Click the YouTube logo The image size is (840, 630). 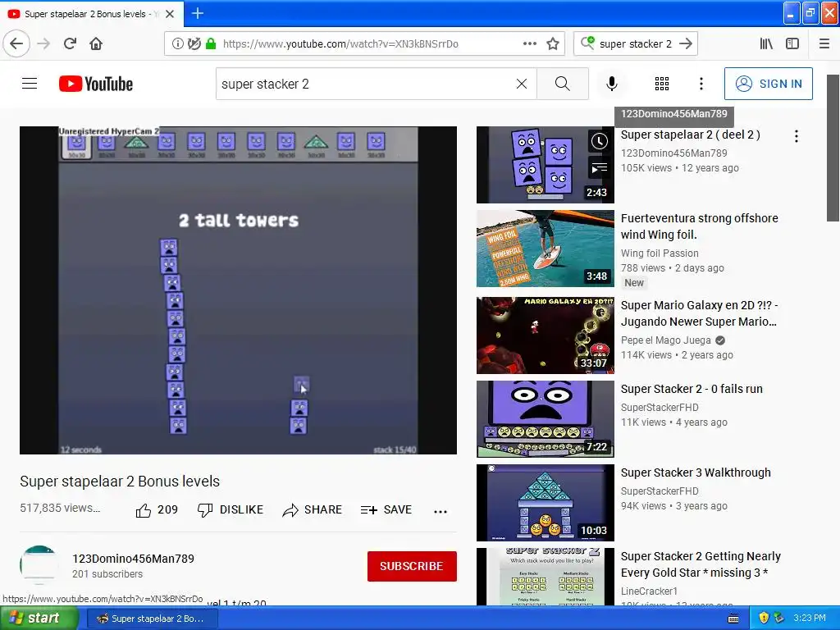[96, 84]
